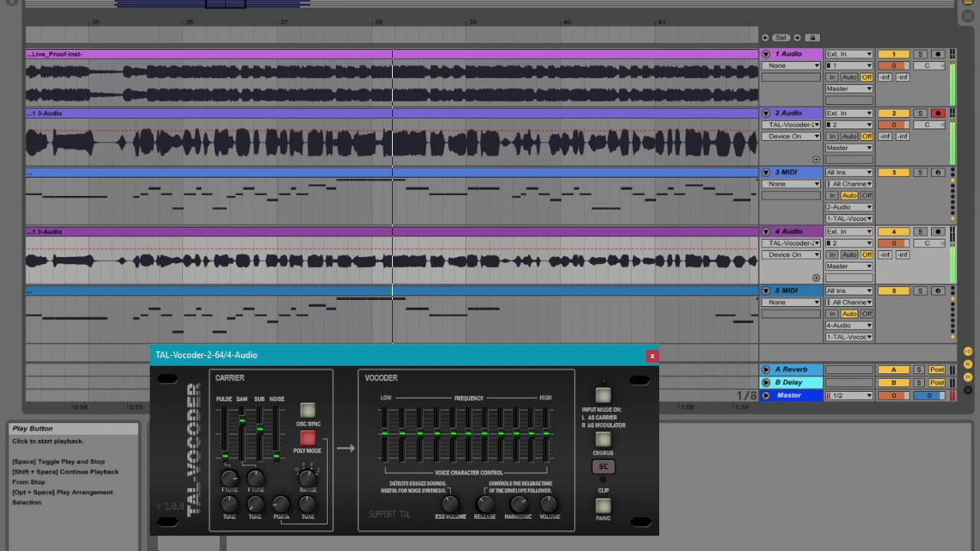This screenshot has width=980, height=551.
Task: Toggle the OSC SYNC button in TAL-Vocoder
Action: [308, 411]
